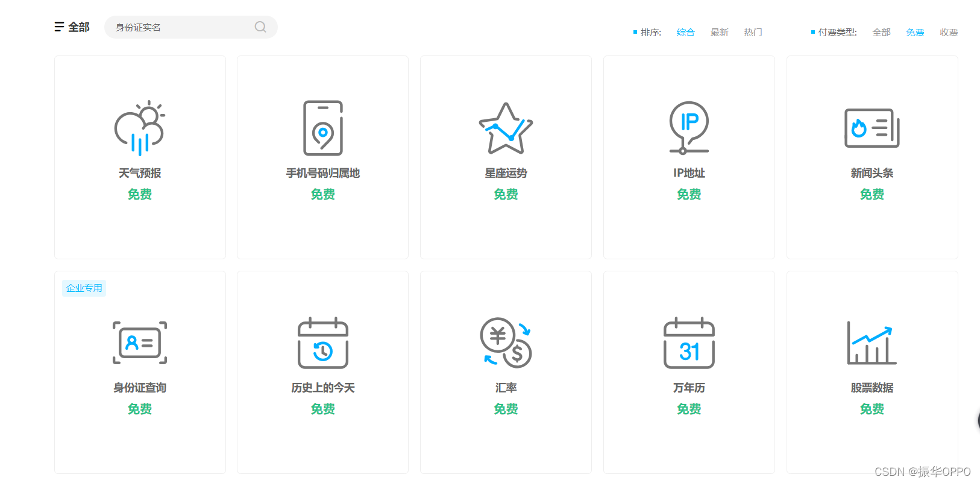Screen dimensions: 980x483
Task: Sort by 综合
Action: point(686,33)
